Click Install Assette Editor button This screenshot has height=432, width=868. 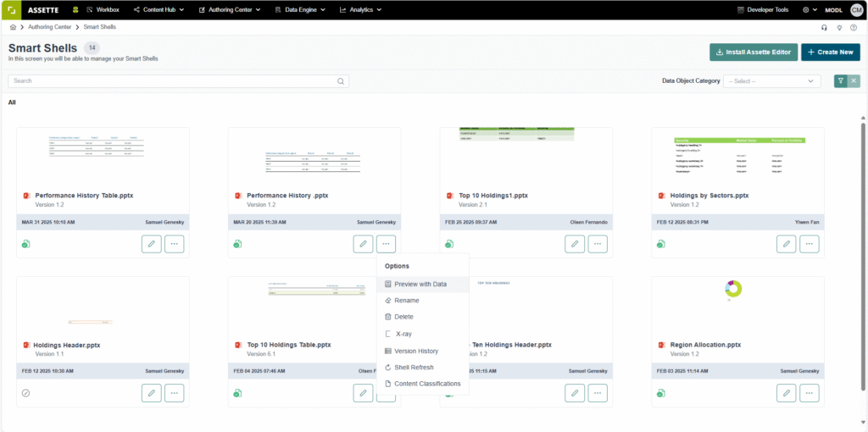point(754,52)
